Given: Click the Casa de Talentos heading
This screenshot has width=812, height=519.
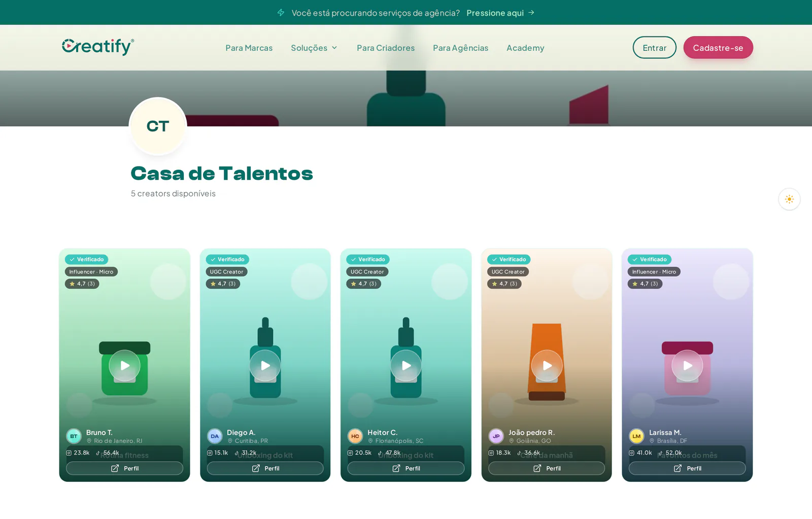Looking at the screenshot, I should point(222,174).
